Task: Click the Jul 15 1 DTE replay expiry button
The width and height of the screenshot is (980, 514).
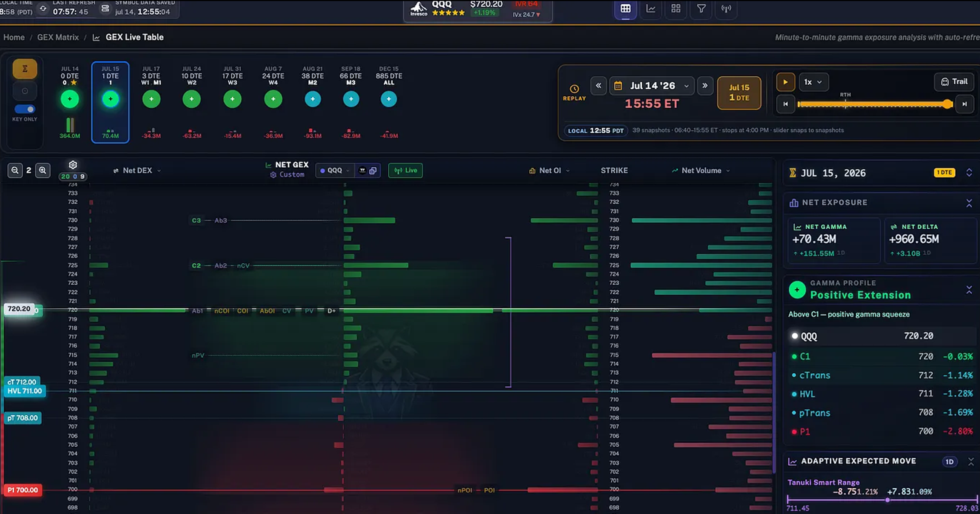Action: tap(739, 93)
